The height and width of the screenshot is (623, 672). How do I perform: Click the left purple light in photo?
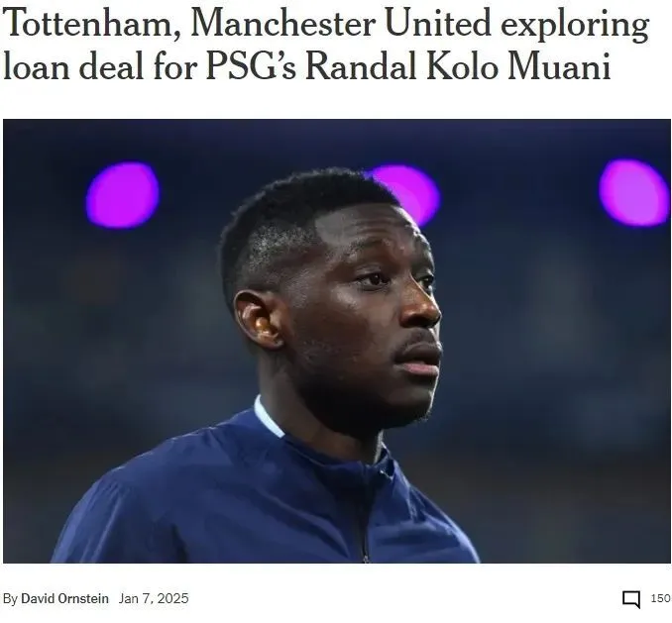click(123, 194)
